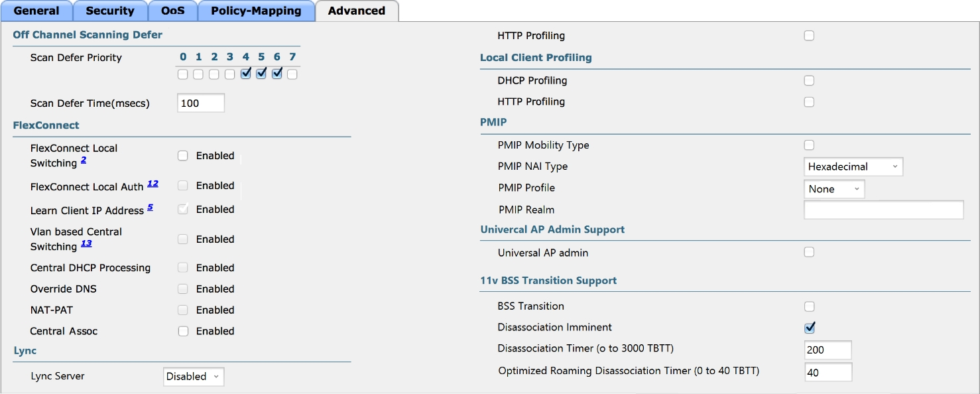Switch to the General tab
Viewport: 980px width, 394px height.
[36, 11]
